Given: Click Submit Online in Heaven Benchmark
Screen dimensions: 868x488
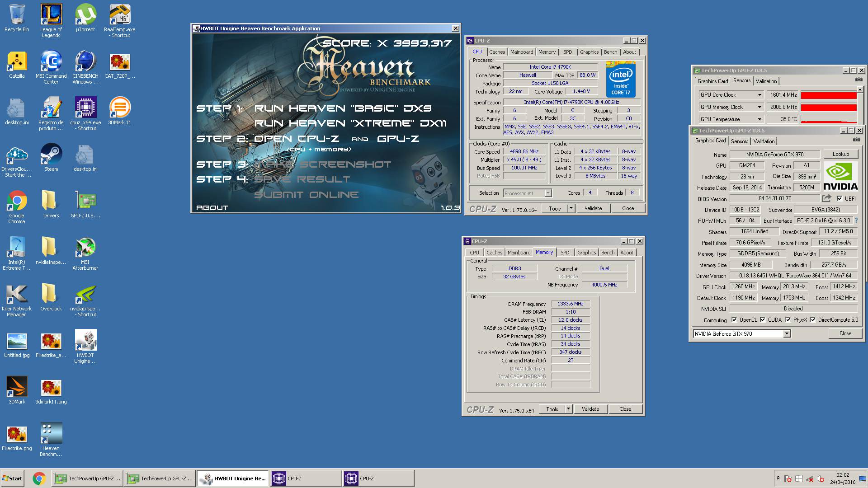Looking at the screenshot, I should point(307,195).
